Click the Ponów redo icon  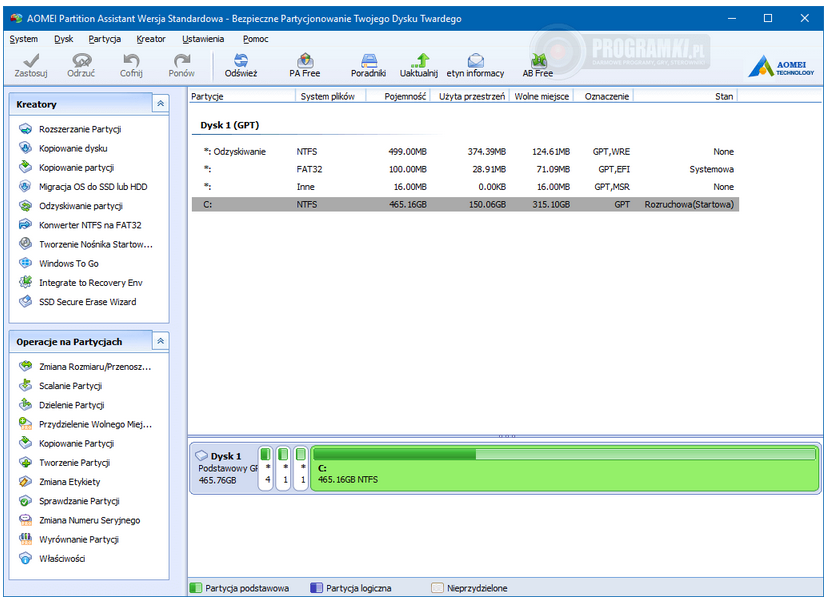click(182, 60)
